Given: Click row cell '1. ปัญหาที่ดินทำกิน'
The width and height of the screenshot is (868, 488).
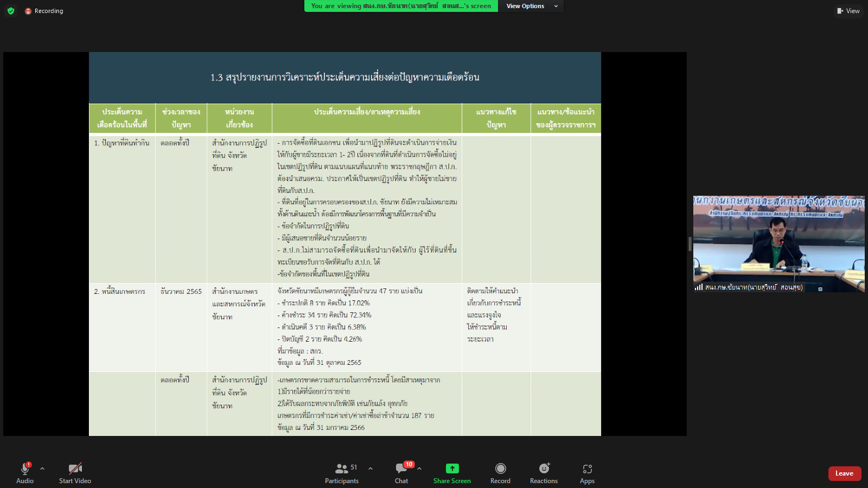Looking at the screenshot, I should tap(122, 143).
